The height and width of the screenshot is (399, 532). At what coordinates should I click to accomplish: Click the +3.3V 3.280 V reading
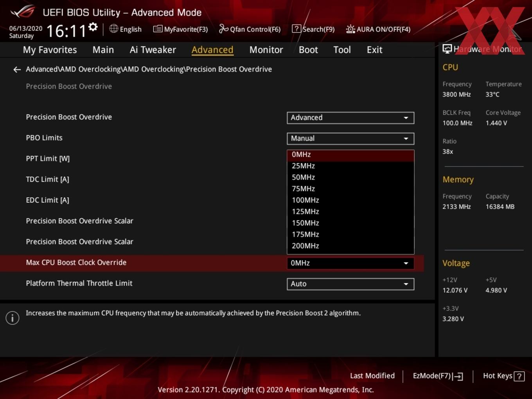click(453, 319)
